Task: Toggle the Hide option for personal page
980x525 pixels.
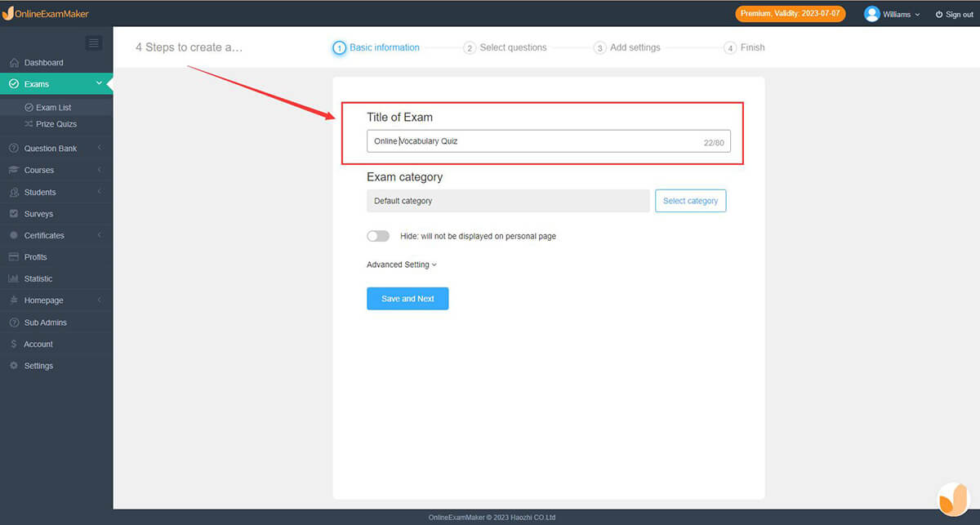Action: (x=378, y=235)
